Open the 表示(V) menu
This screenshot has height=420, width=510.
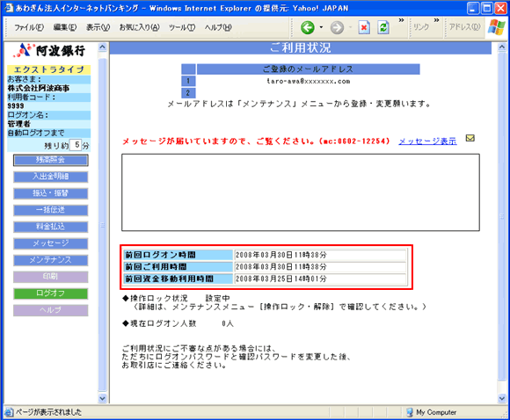point(98,27)
